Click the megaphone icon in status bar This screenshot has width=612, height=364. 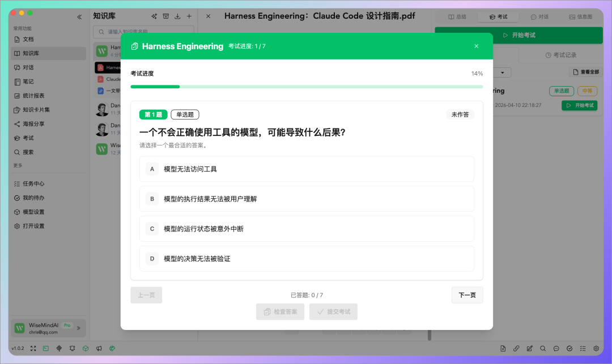coord(99,348)
